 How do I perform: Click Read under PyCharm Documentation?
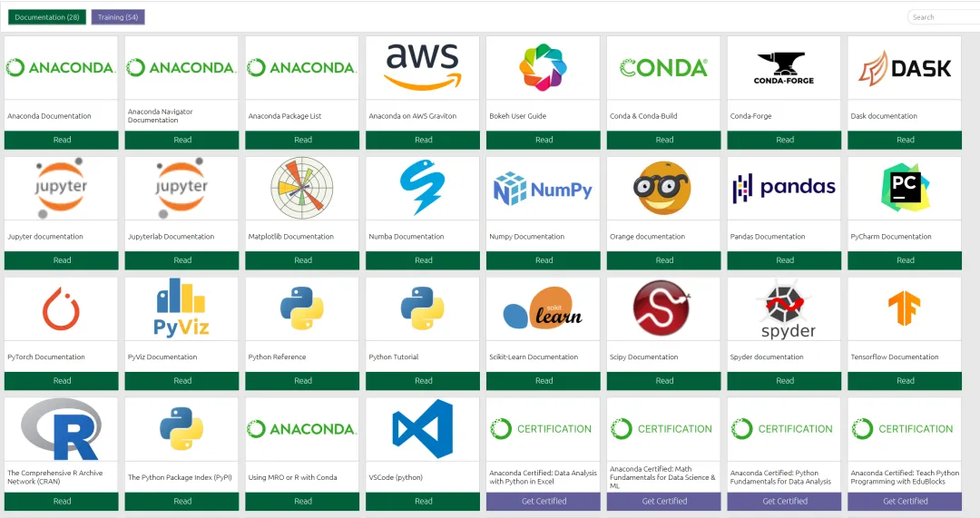click(x=905, y=260)
